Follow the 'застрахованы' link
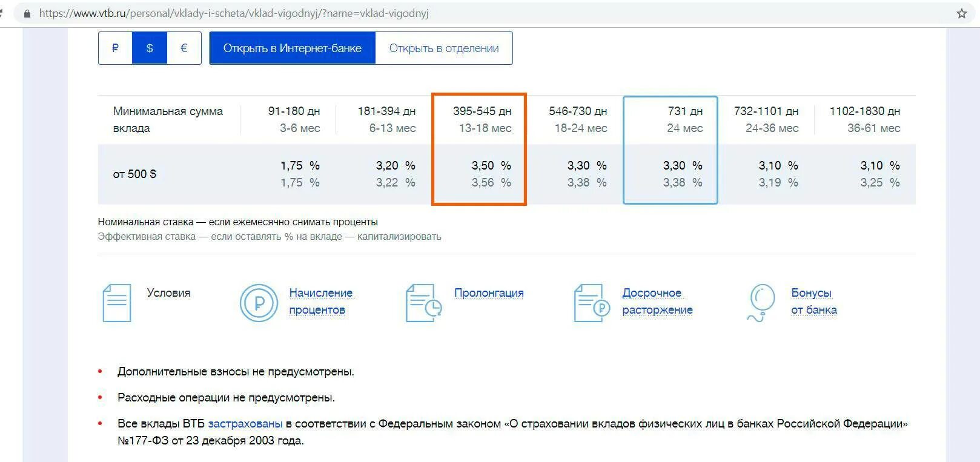 pos(245,423)
